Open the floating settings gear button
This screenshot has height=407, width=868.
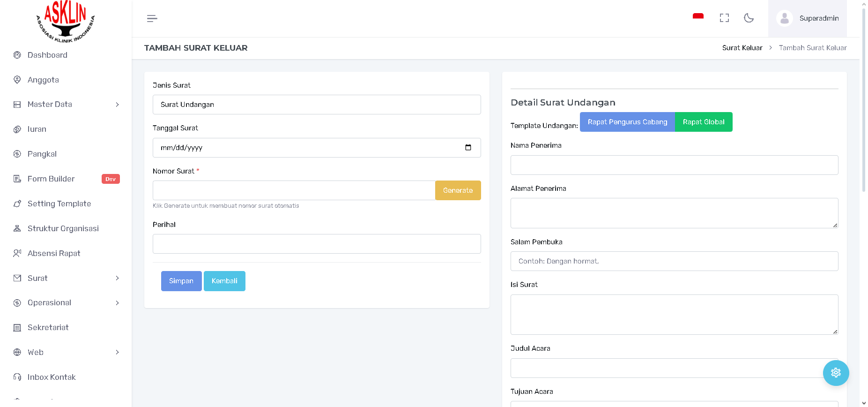point(836,373)
